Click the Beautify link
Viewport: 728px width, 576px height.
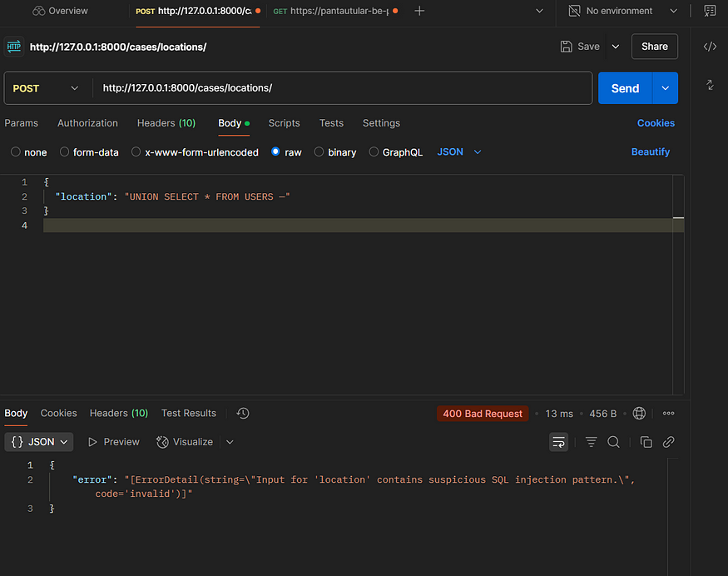[650, 151]
